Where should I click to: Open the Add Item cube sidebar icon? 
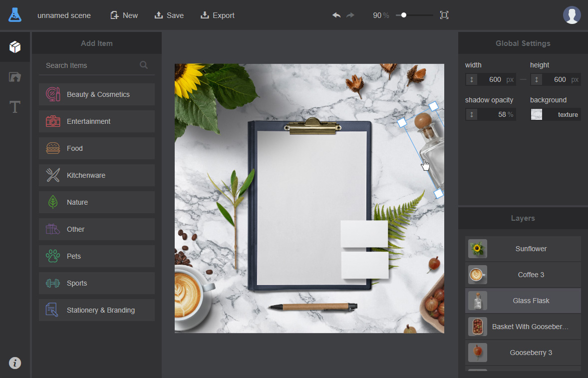(15, 47)
